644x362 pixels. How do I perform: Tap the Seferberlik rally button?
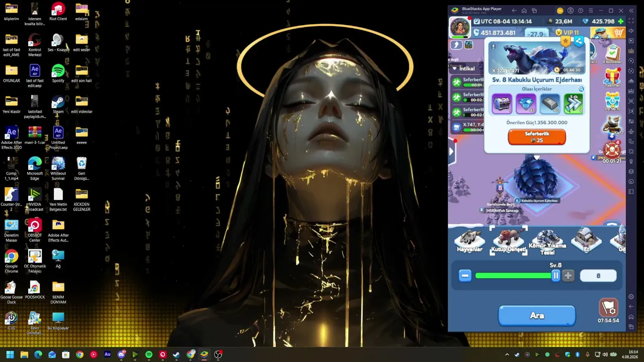(537, 137)
